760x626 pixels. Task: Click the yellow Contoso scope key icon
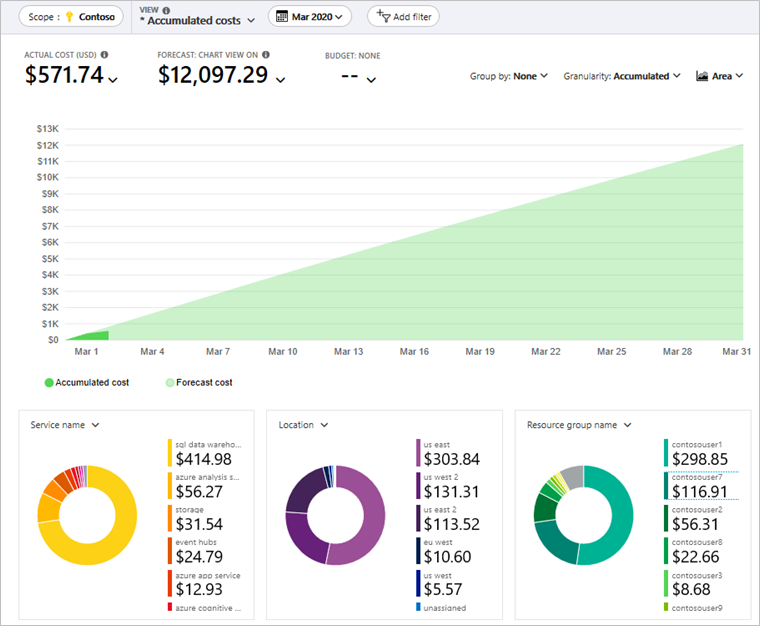pos(70,17)
